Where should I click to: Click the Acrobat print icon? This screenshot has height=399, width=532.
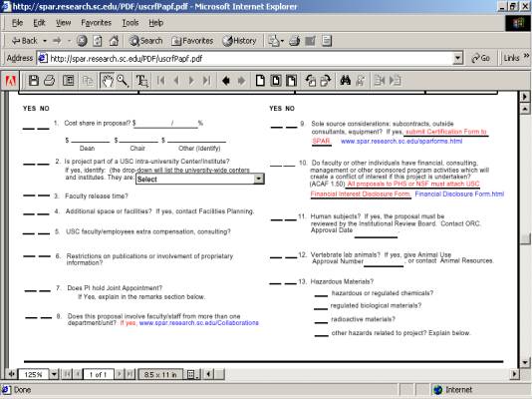(x=50, y=81)
